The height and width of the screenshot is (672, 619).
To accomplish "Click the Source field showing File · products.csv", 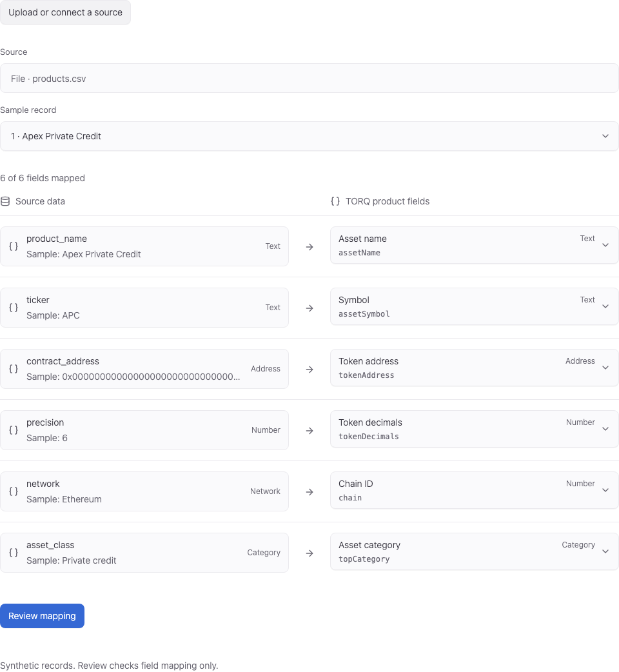I will (x=309, y=79).
